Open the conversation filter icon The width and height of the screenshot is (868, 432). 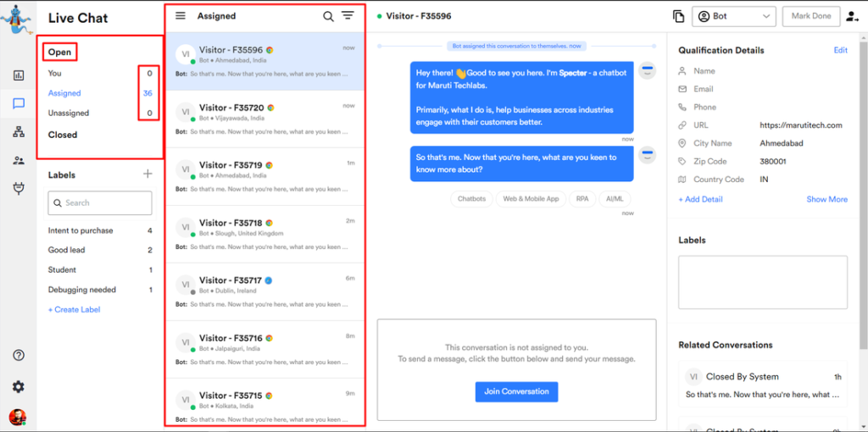tap(348, 16)
